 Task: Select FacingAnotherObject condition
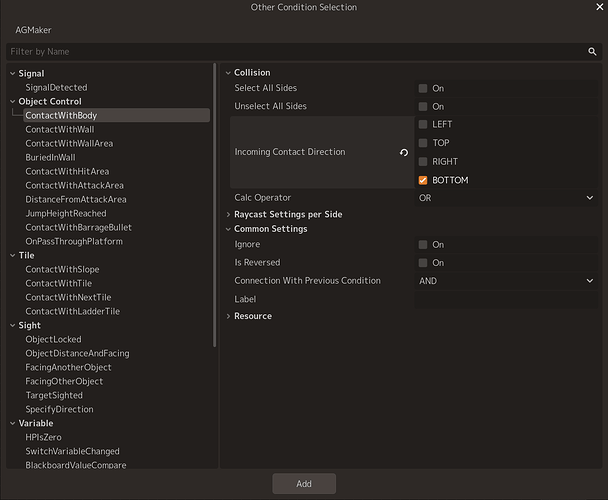coord(68,367)
